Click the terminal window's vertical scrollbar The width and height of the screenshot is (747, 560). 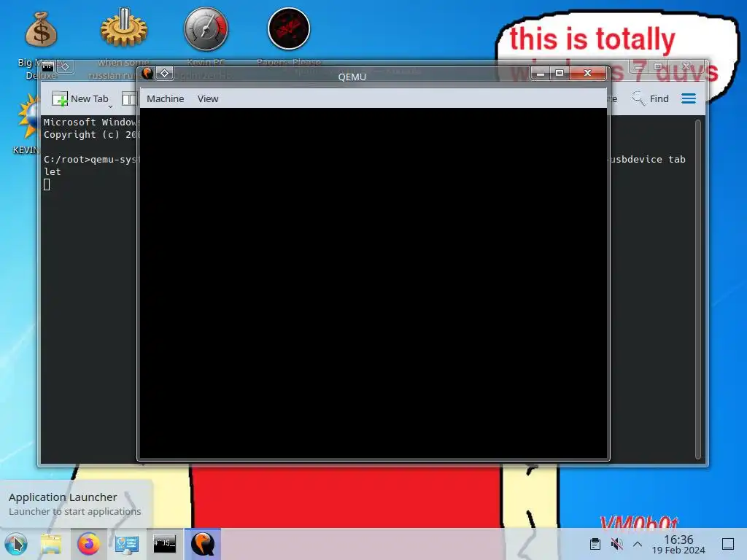click(698, 289)
